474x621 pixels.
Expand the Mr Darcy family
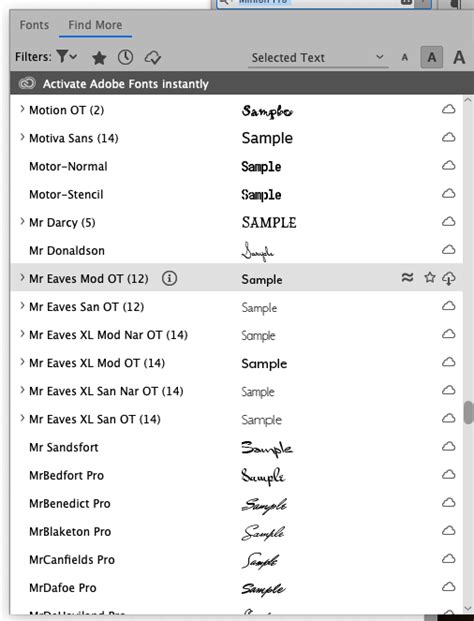22,221
